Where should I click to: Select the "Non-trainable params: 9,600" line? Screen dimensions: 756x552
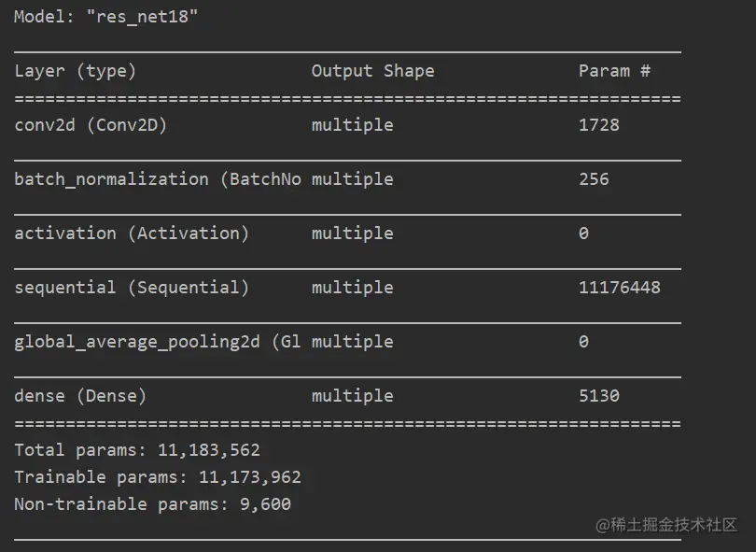[152, 504]
